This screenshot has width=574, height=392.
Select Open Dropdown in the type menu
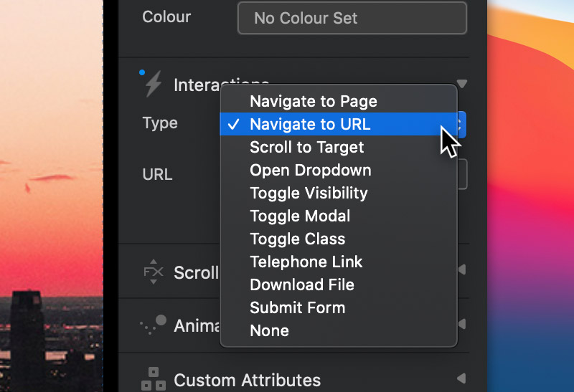[338, 170]
